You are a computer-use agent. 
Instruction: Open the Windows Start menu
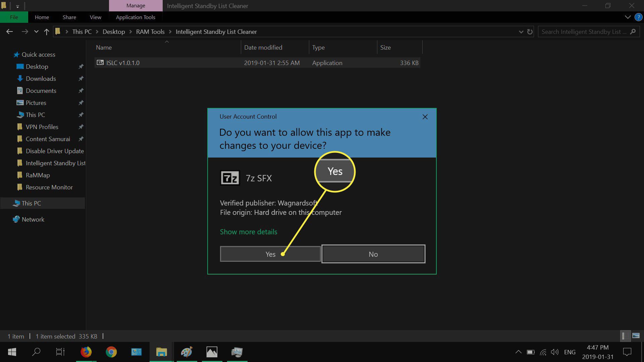(12, 352)
